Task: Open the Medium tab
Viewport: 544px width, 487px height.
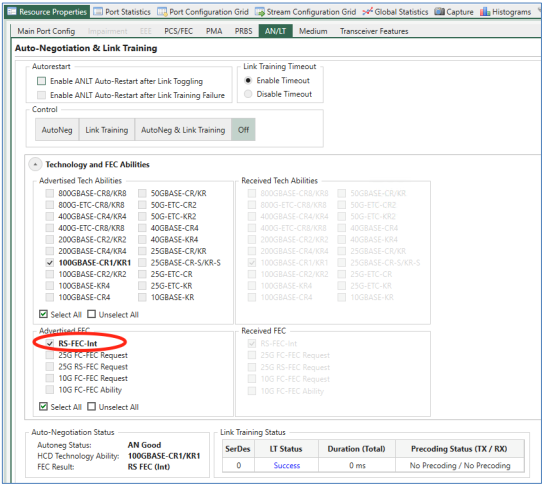Action: tap(313, 31)
